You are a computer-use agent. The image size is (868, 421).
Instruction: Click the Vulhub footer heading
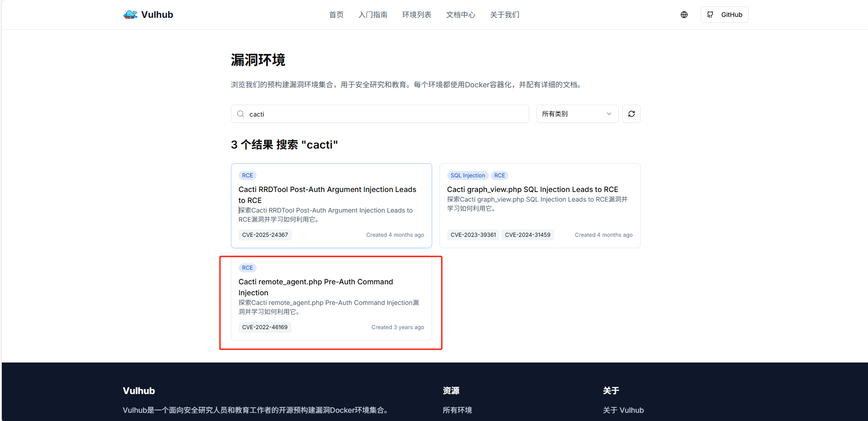tap(139, 391)
